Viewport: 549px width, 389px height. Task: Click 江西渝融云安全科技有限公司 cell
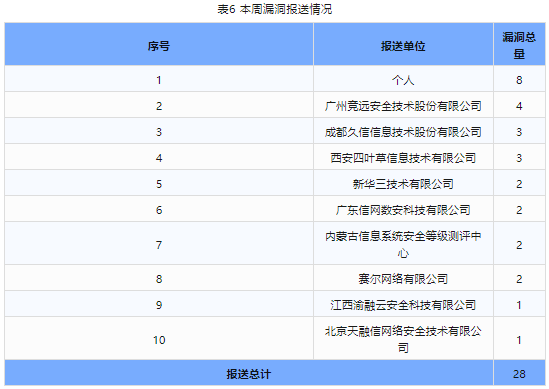403,305
